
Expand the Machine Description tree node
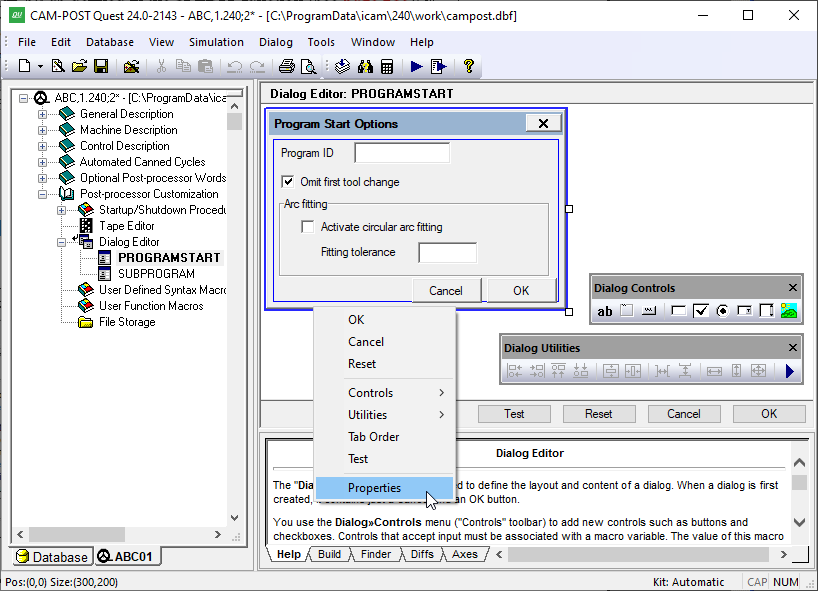42,130
